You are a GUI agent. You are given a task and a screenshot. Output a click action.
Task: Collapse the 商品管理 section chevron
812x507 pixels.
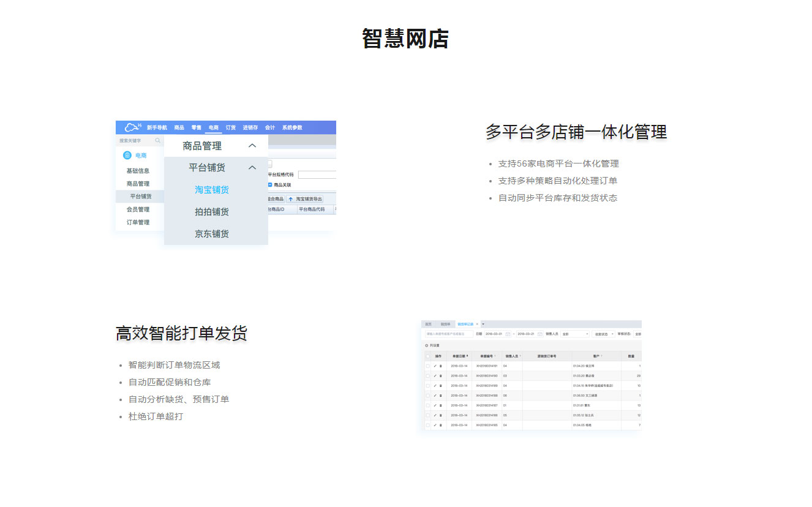tap(252, 146)
